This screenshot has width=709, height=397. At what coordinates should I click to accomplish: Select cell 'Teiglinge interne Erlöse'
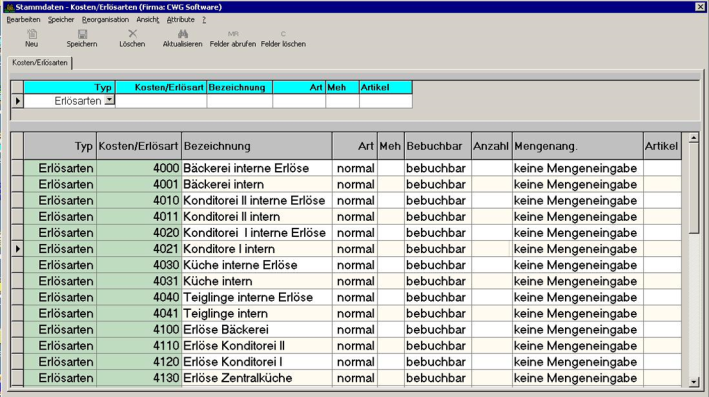pyautogui.click(x=256, y=297)
